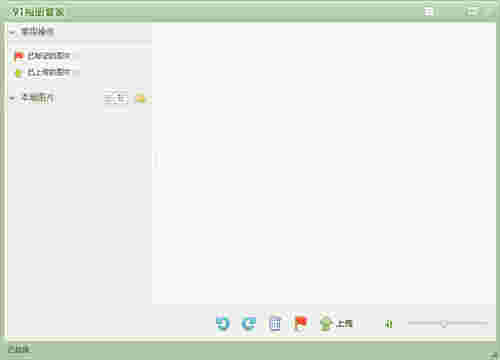
Task: Select the red-flag item in the sidebar
Action: [x=42, y=56]
